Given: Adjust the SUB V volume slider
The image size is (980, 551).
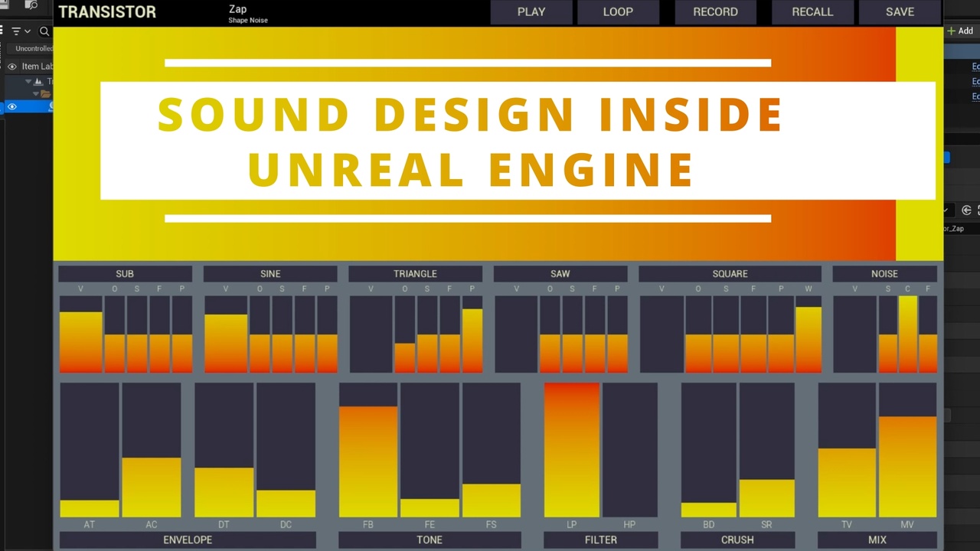Looking at the screenshot, I should (x=80, y=334).
